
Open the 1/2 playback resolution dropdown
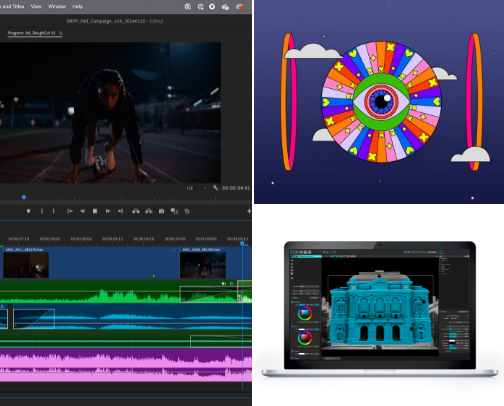click(196, 188)
